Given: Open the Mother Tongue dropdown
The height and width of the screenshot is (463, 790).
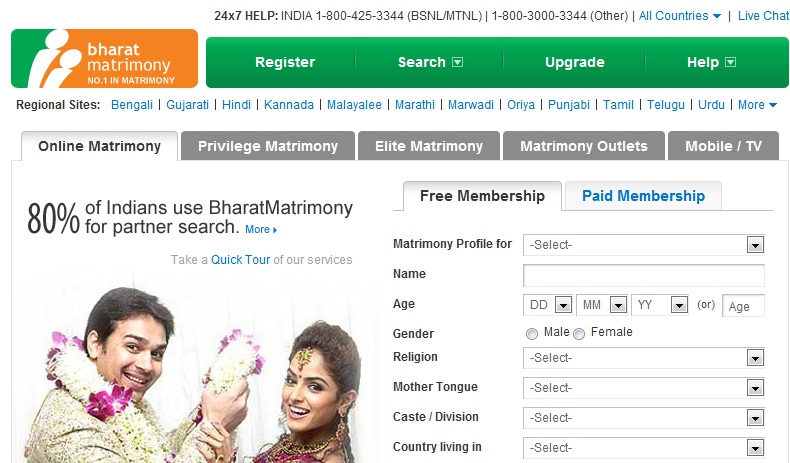Looking at the screenshot, I should (643, 388).
